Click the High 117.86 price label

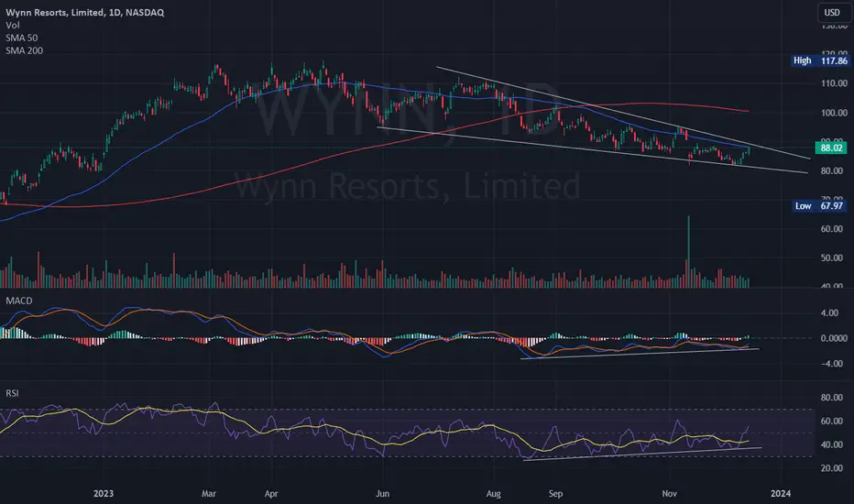pyautogui.click(x=820, y=60)
